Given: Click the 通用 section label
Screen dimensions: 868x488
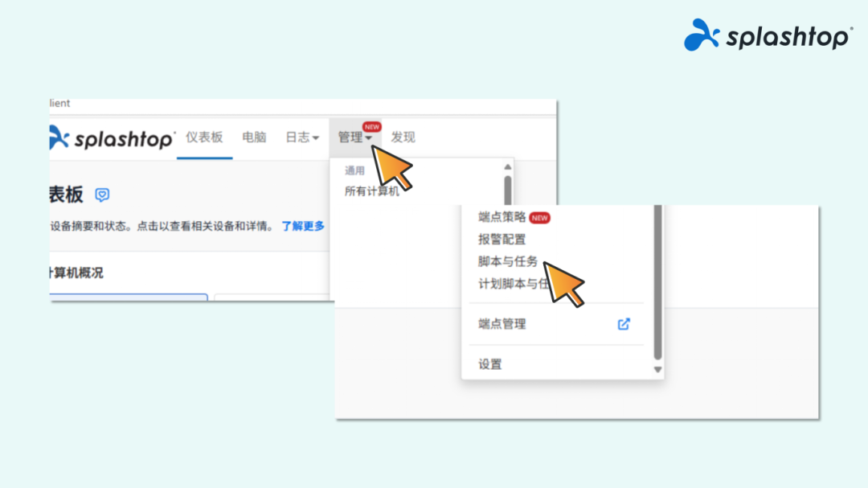Looking at the screenshot, I should click(x=355, y=170).
